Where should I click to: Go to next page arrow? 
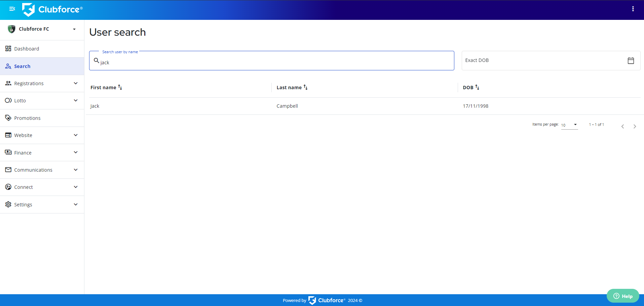click(x=635, y=127)
